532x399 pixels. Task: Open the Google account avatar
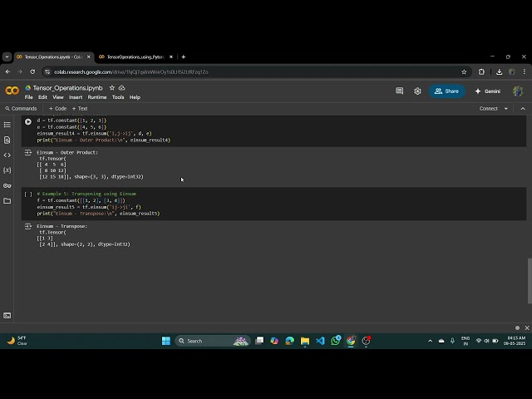(x=518, y=91)
